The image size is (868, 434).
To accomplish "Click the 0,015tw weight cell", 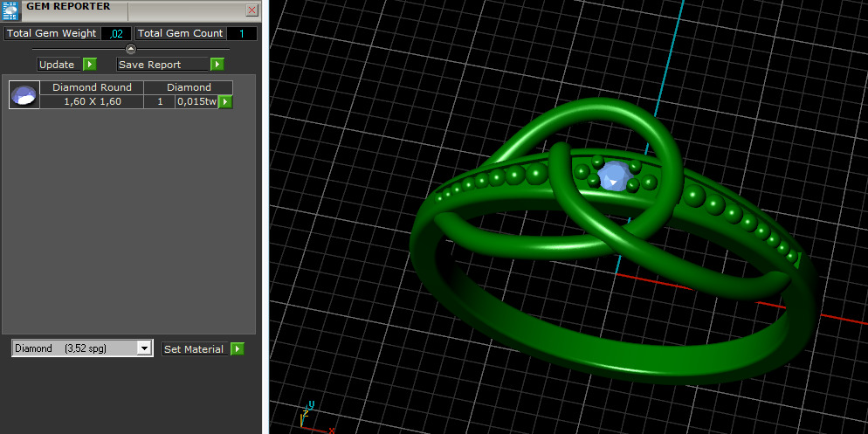I will point(196,102).
